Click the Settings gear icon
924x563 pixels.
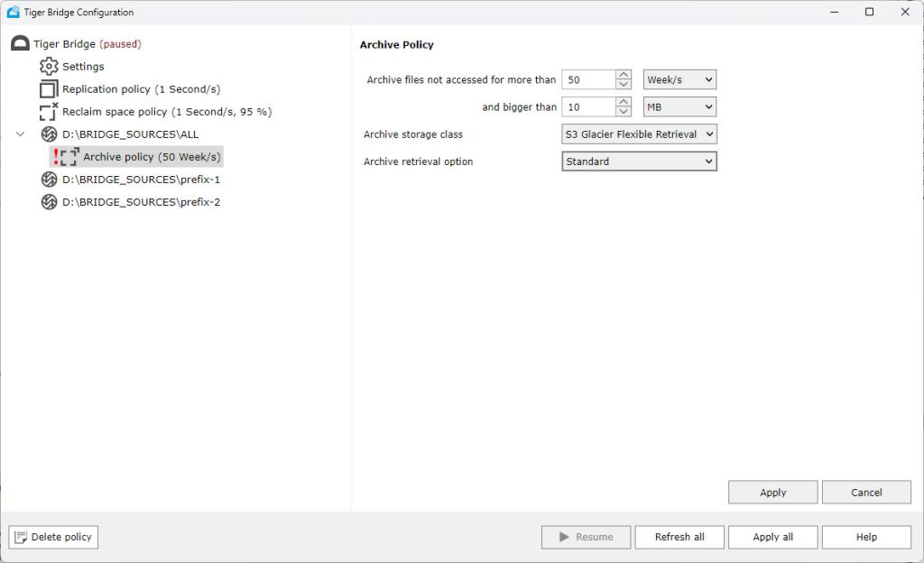tap(49, 67)
